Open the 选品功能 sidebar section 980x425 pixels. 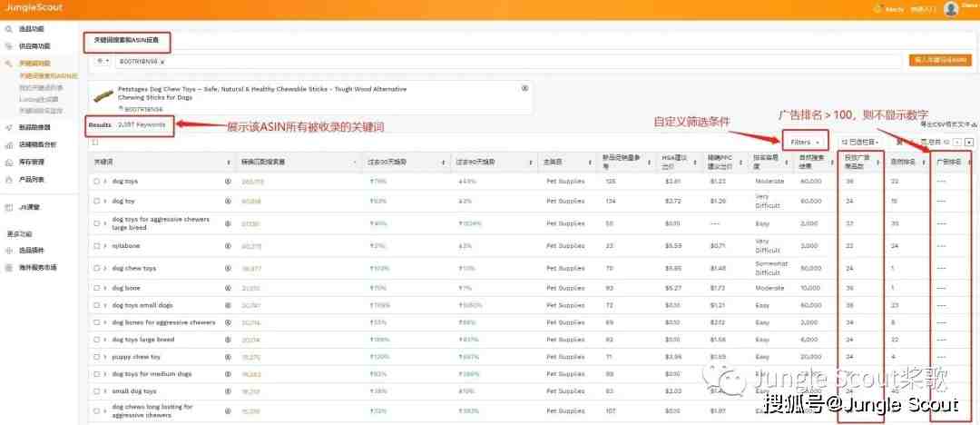30,30
